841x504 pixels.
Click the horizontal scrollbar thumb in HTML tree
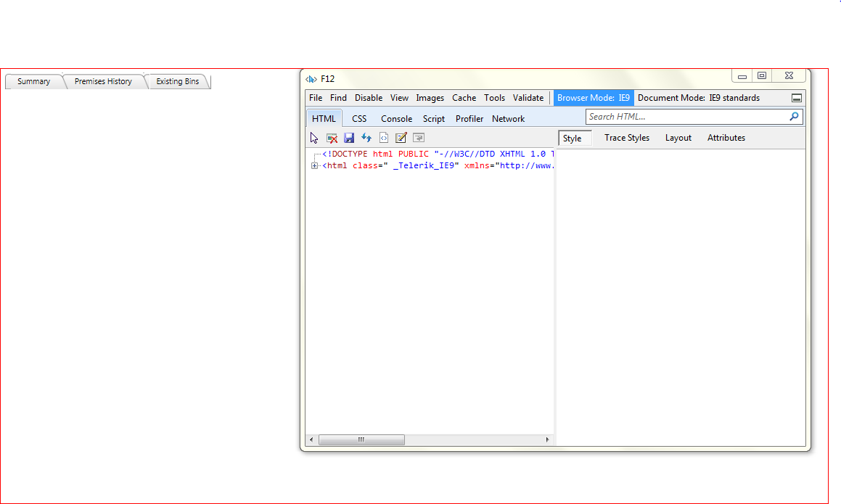[x=361, y=439]
